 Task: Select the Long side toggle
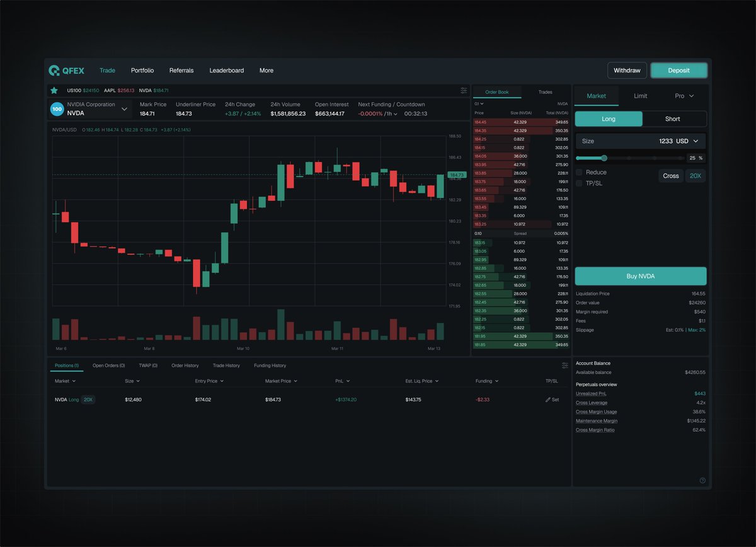[609, 118]
